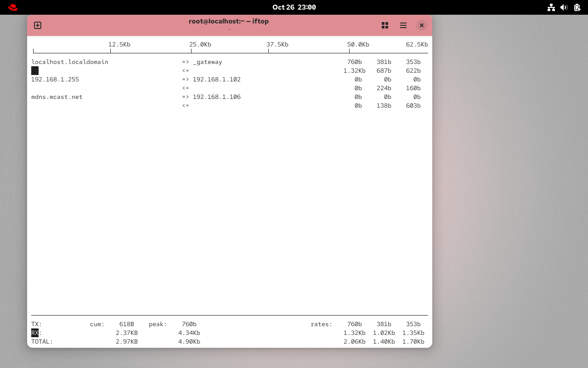This screenshot has height=368, width=588.
Task: Close the iftop terminal window
Action: click(422, 25)
